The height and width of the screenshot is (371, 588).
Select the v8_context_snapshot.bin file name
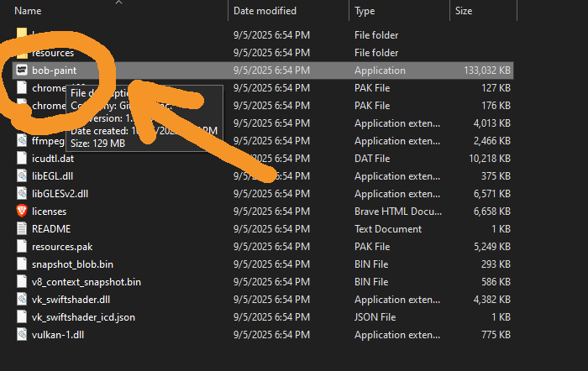coord(87,282)
